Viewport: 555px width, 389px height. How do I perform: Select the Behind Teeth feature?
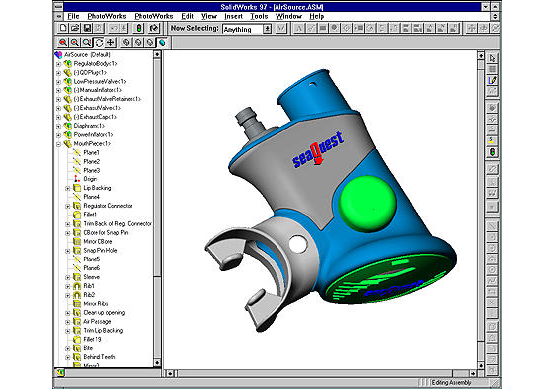click(99, 357)
